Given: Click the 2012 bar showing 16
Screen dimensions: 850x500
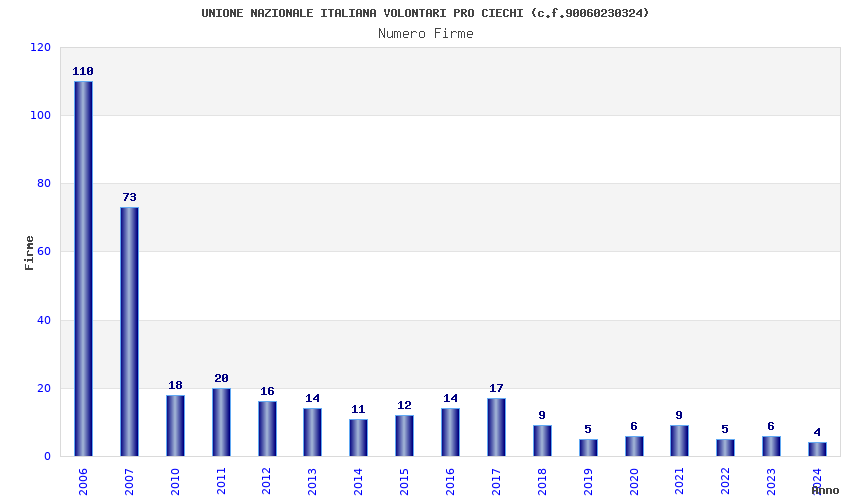Looking at the screenshot, I should [267, 429].
